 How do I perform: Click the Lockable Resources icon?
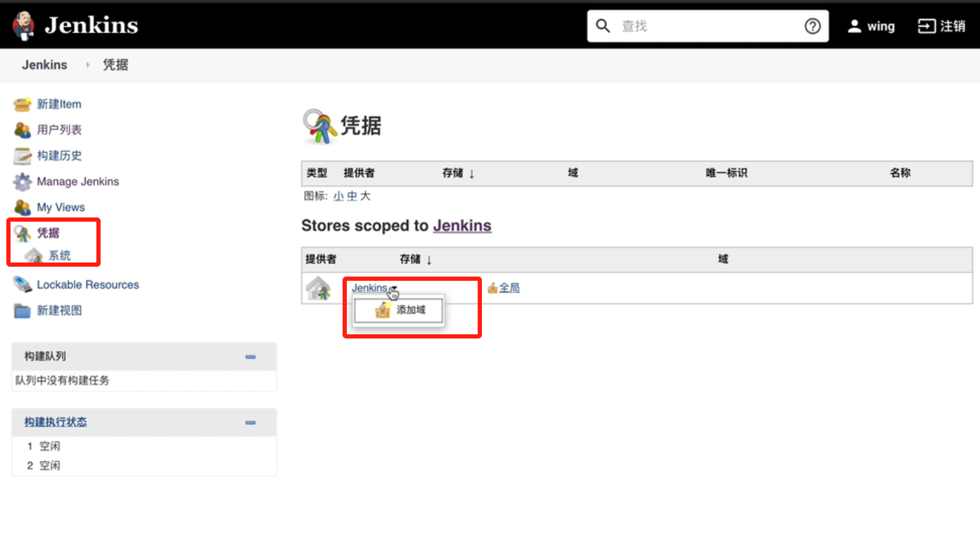click(23, 285)
